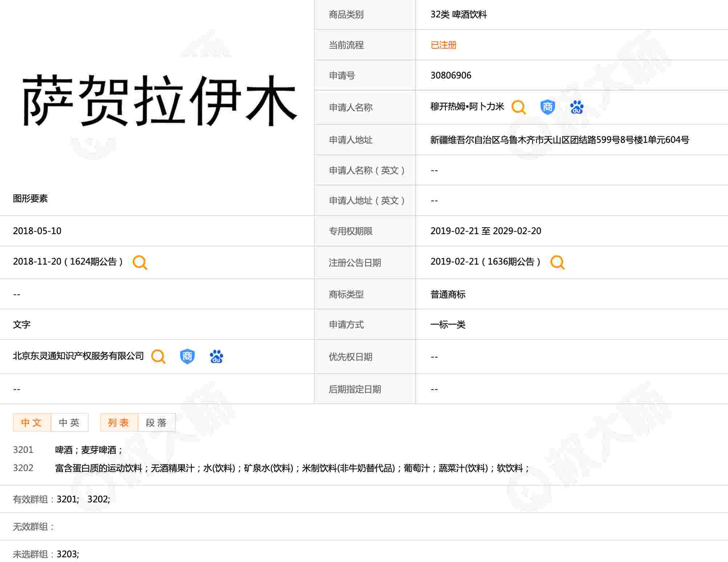Screen dimensions: 728x562
Task: Click the applicant name 穆开热姆•阿卜力米
Action: 467,107
